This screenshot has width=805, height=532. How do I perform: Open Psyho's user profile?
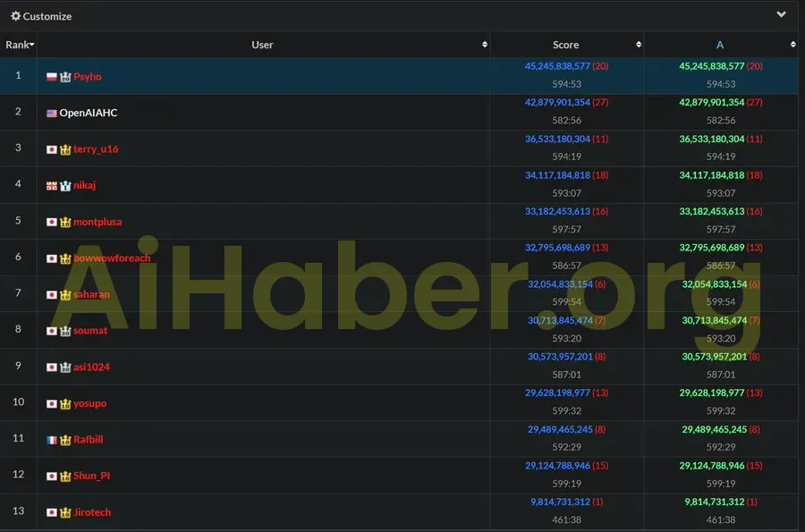[88, 77]
